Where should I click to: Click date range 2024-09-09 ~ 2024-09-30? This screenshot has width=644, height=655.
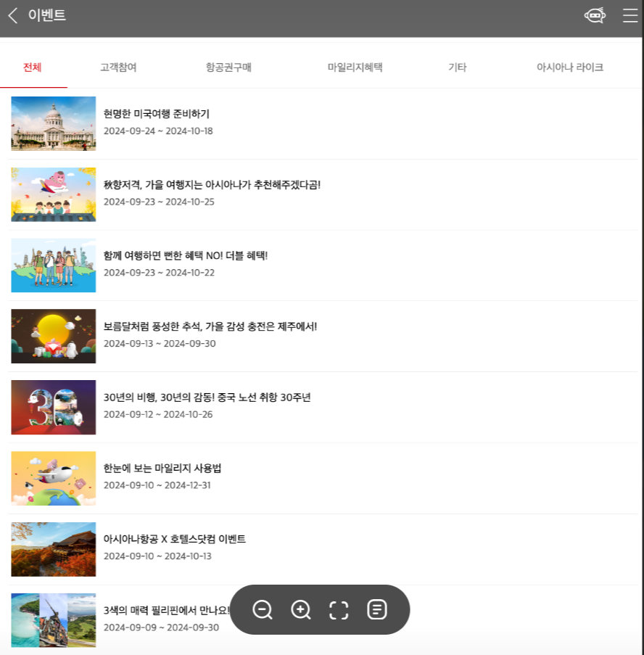pyautogui.click(x=161, y=627)
